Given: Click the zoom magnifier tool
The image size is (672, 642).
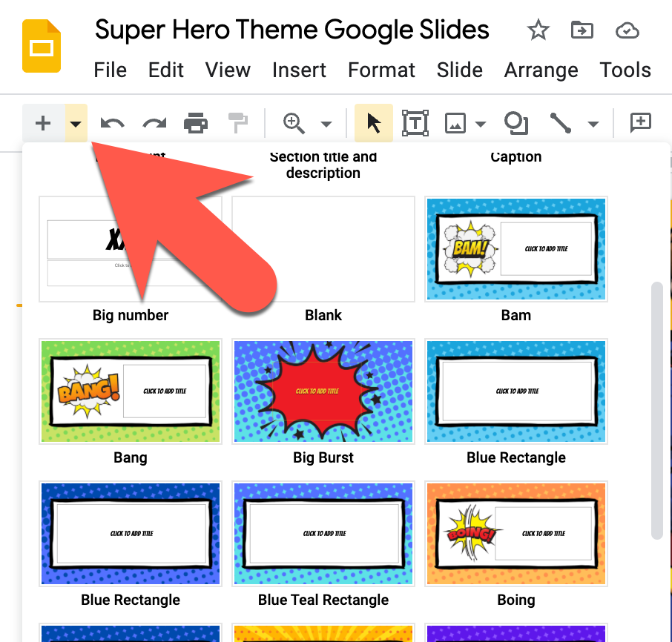Looking at the screenshot, I should (x=294, y=124).
